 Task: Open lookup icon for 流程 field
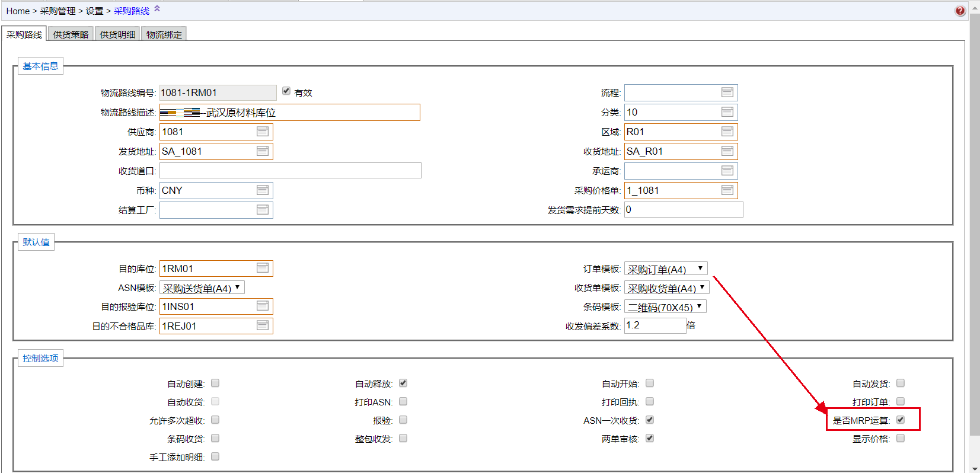tap(727, 92)
